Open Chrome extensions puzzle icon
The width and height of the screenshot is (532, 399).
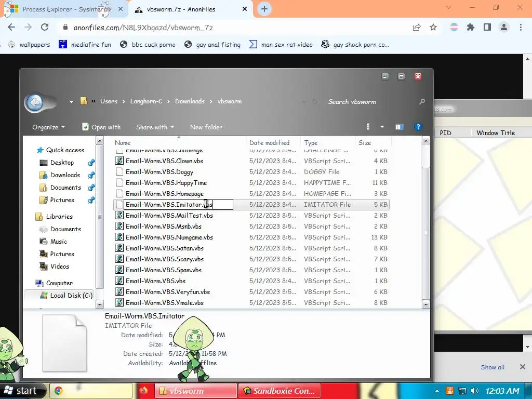click(x=470, y=27)
